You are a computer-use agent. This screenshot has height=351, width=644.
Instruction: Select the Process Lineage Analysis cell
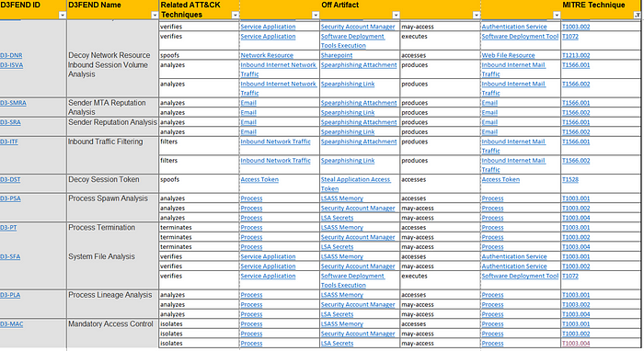(112, 304)
